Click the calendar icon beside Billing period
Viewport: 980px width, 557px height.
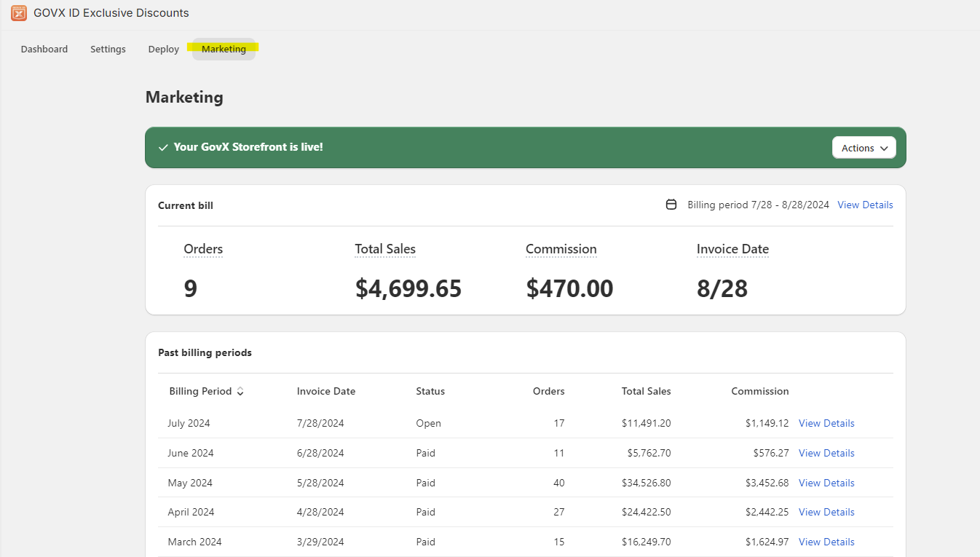point(671,205)
